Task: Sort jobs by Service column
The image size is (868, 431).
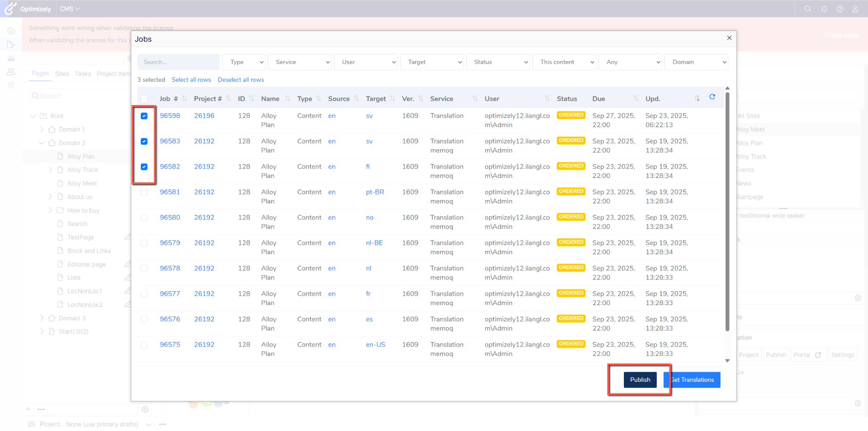Action: tap(475, 99)
